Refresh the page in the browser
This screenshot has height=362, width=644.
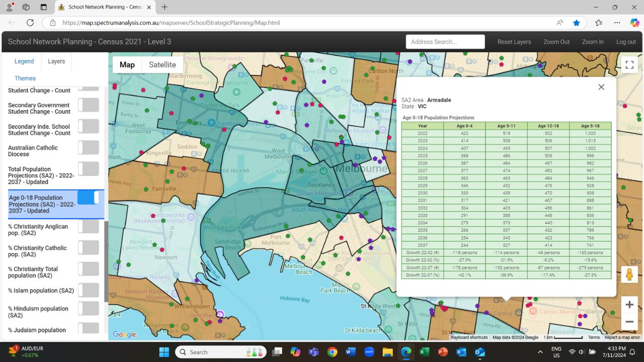click(x=31, y=23)
